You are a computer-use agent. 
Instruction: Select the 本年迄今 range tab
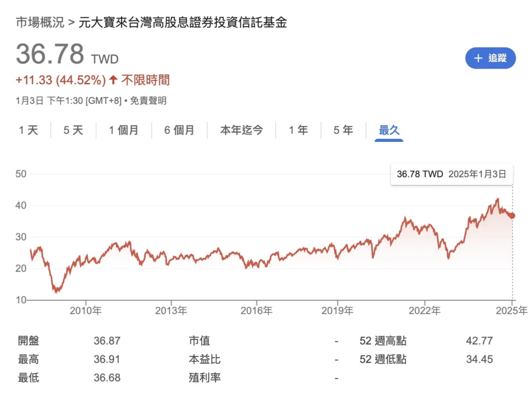[241, 130]
